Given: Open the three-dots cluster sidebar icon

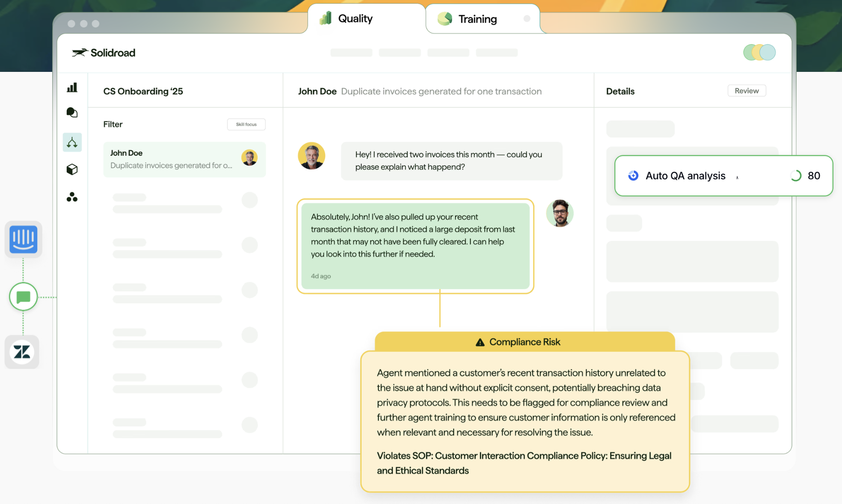Looking at the screenshot, I should (72, 197).
